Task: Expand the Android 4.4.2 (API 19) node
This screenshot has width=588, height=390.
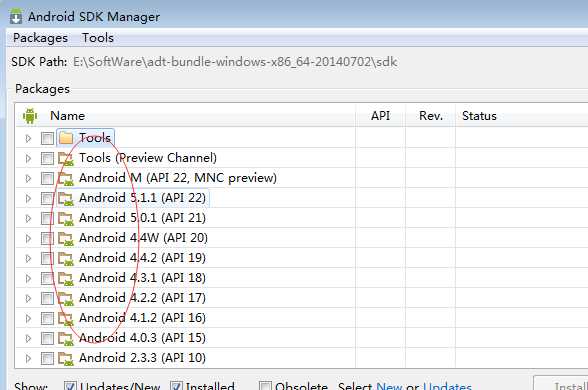Action: 28,258
